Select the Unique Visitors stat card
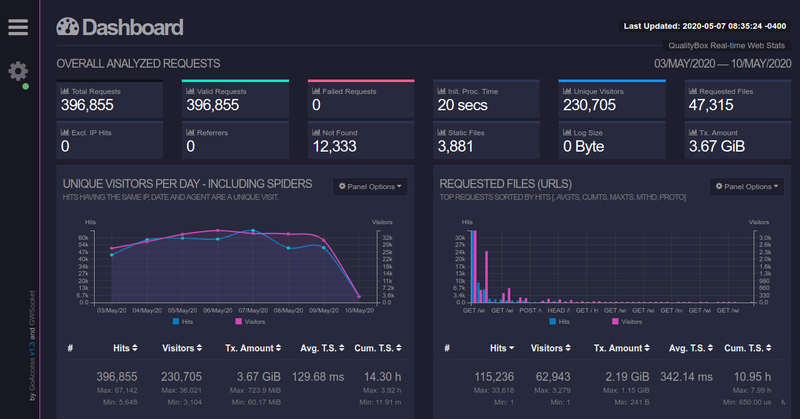 (x=611, y=99)
